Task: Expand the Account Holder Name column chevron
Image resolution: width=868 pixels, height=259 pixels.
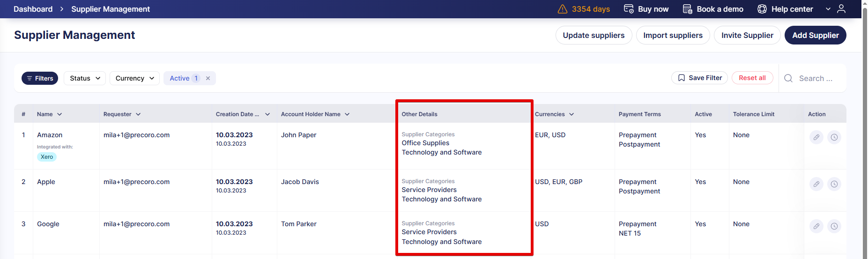Action: (347, 114)
